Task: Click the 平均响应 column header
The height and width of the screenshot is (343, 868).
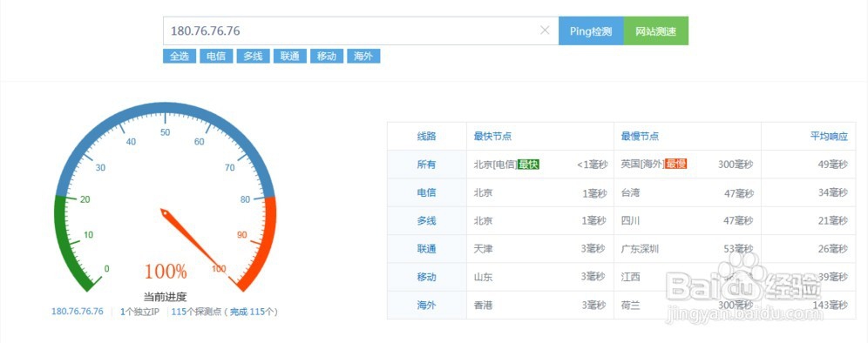Action: pos(830,137)
